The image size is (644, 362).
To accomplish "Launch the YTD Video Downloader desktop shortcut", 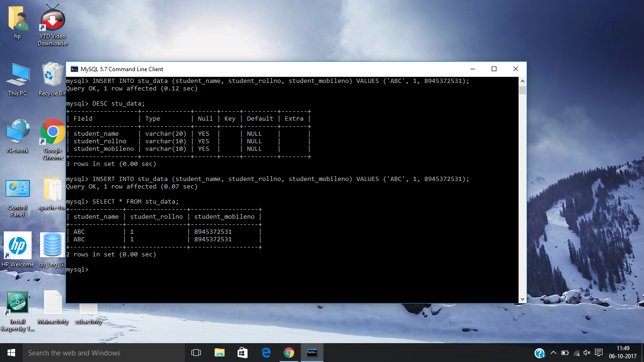I will (x=52, y=19).
